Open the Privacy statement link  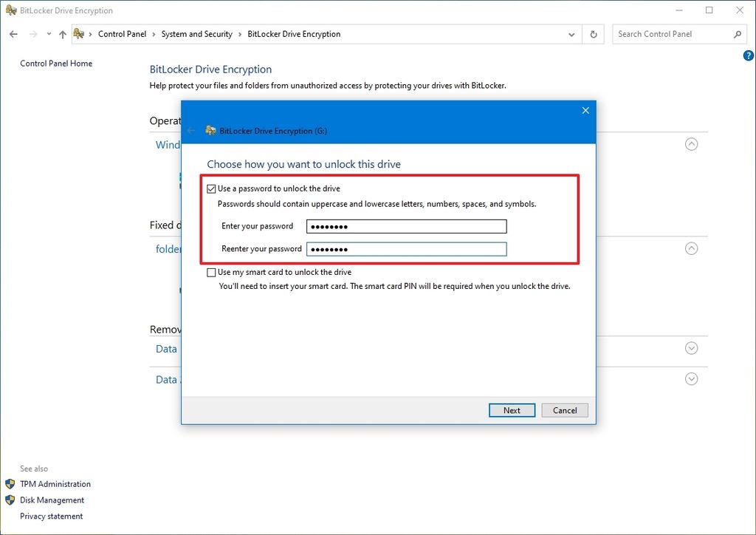point(52,517)
